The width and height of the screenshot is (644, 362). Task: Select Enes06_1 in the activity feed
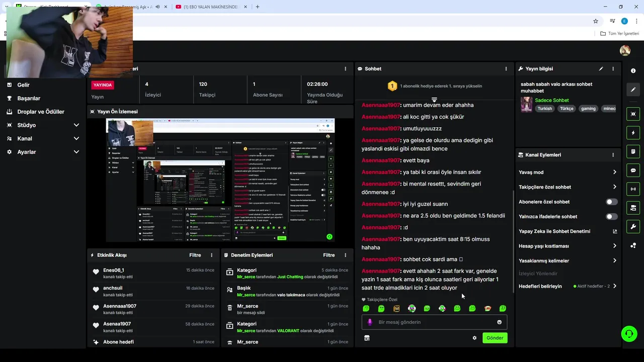(x=114, y=270)
